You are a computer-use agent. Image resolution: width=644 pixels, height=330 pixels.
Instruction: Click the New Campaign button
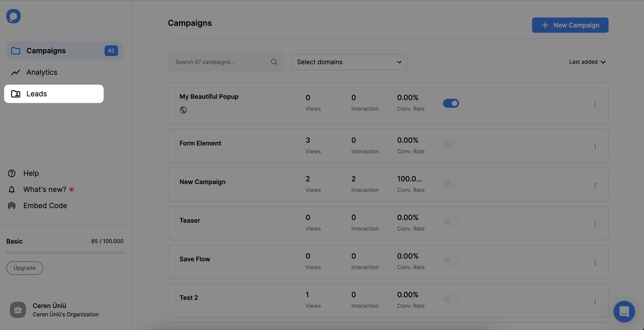click(x=570, y=25)
